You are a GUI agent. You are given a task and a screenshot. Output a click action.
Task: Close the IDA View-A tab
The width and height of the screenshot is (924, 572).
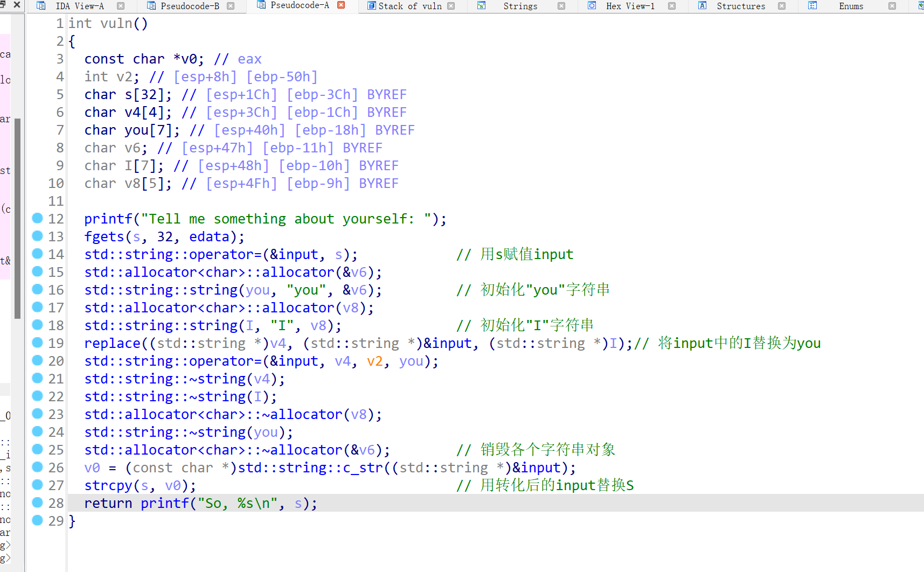pos(121,6)
